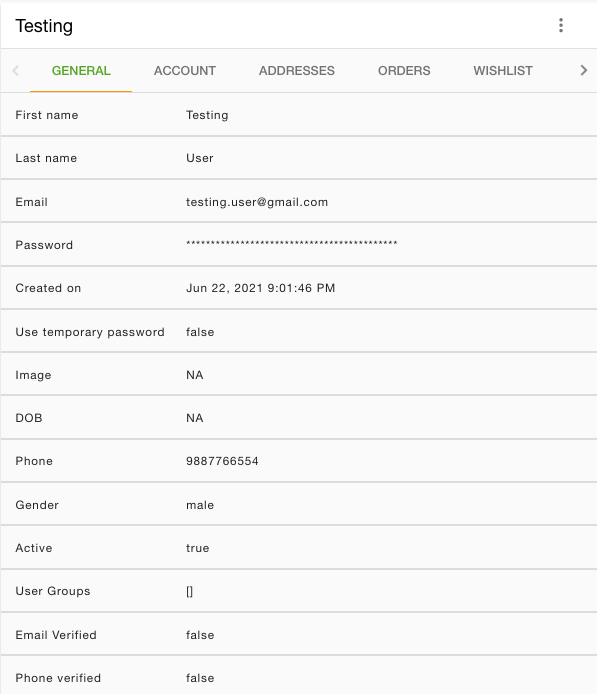Click the Use temporary password row
This screenshot has height=694, width=597.
[x=299, y=332]
